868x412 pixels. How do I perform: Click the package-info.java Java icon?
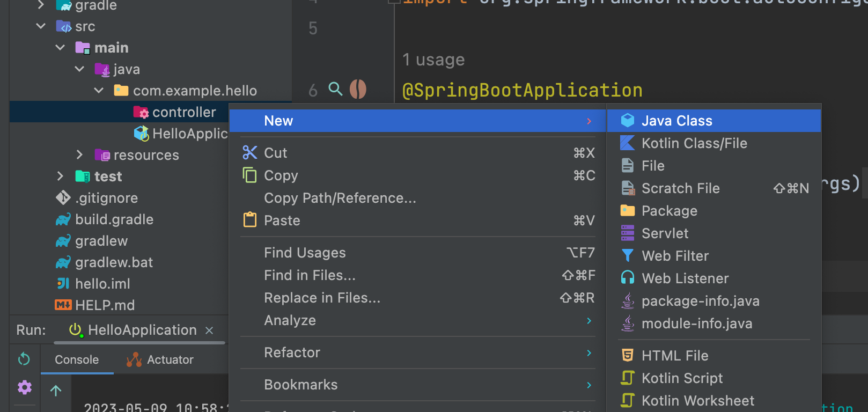627,301
